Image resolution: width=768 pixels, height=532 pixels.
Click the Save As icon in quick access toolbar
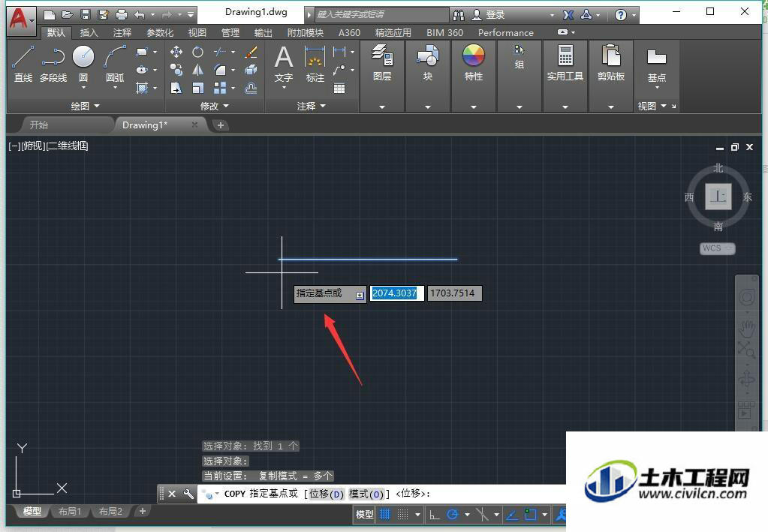pyautogui.click(x=103, y=15)
